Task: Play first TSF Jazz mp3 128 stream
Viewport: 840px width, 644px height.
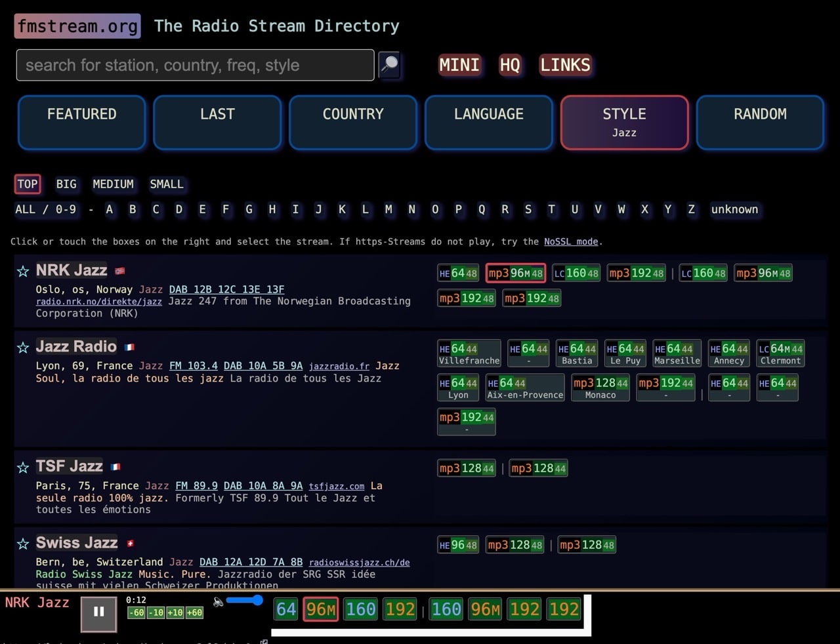Action: pos(467,468)
